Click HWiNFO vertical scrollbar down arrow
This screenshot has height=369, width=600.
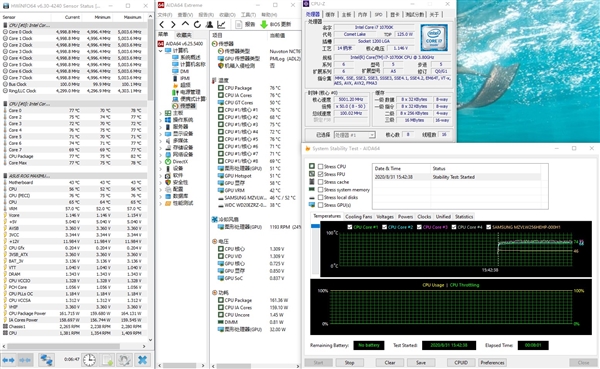coord(150,340)
